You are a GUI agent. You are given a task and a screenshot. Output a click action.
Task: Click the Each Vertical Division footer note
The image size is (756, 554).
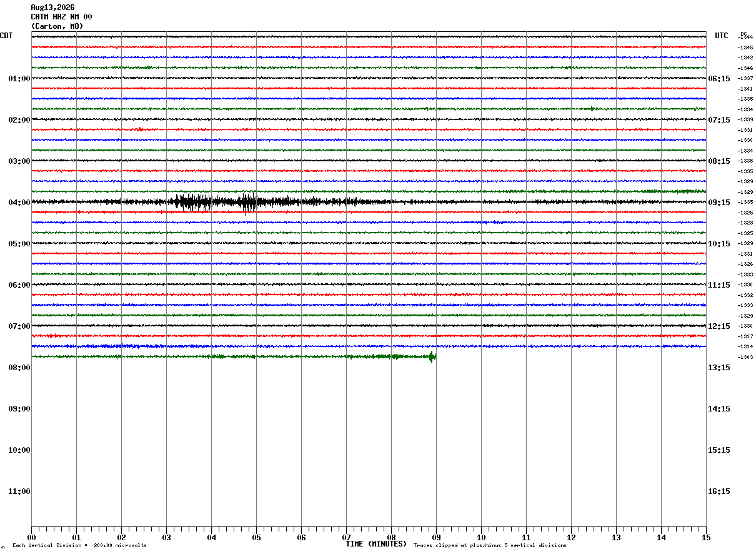(79, 546)
